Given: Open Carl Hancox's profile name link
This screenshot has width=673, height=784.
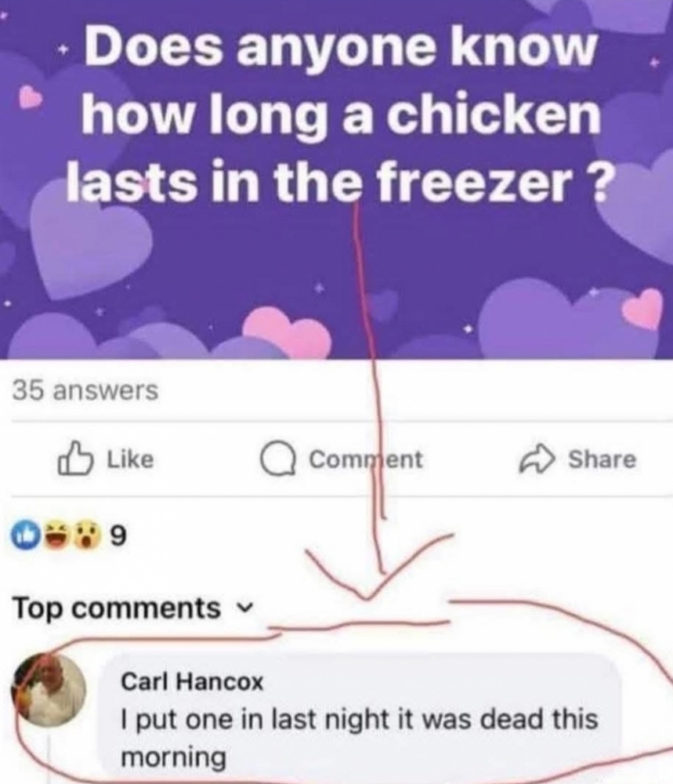Looking at the screenshot, I should click(194, 682).
